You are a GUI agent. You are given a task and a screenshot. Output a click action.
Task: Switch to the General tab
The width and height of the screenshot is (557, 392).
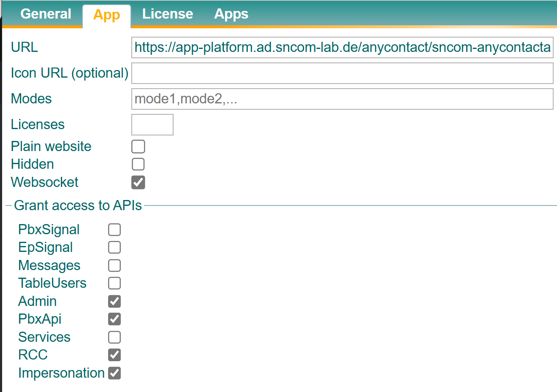(x=46, y=14)
